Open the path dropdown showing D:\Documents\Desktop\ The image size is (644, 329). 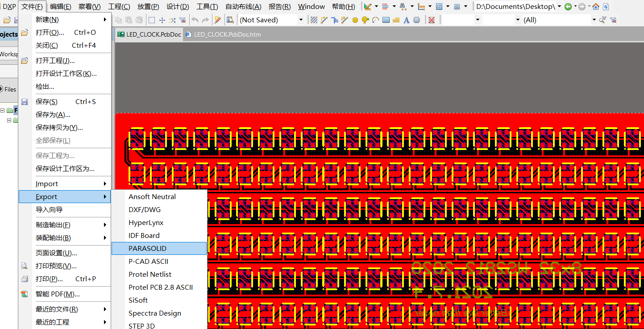point(559,7)
